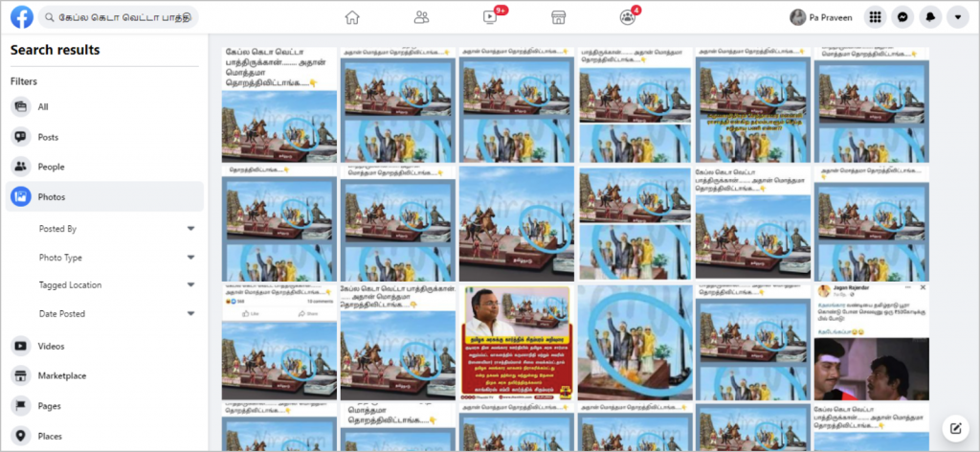
Task: Click the search box in the top bar
Action: click(119, 17)
